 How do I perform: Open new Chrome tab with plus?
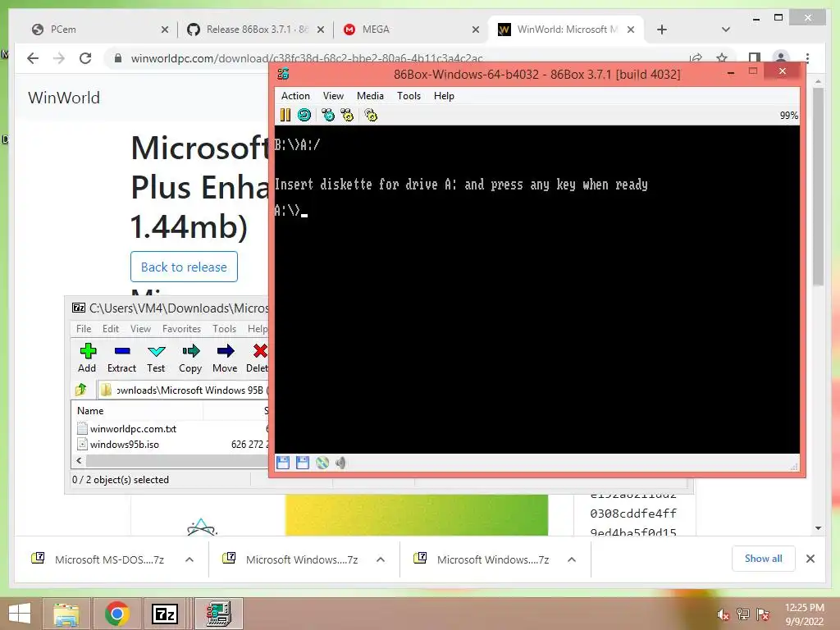point(662,30)
